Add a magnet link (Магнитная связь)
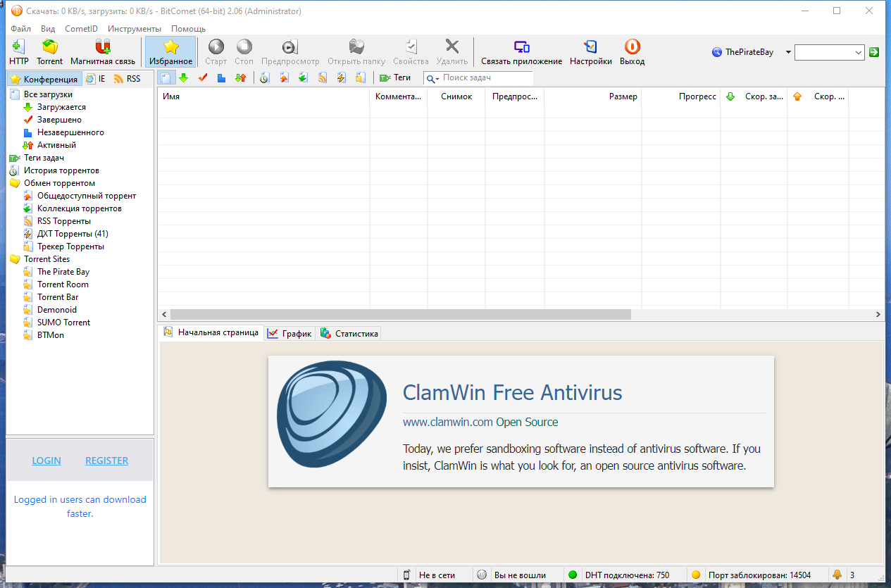Viewport: 891px width, 588px height. point(103,48)
